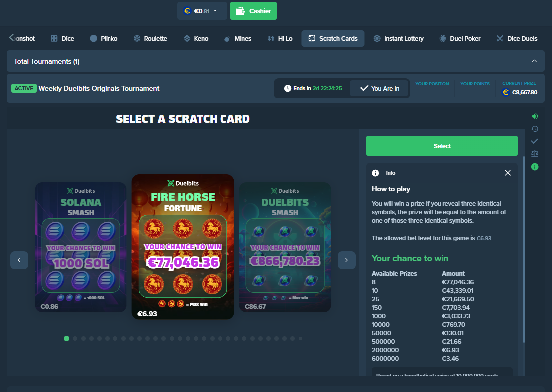This screenshot has height=392, width=552.
Task: Open the Instant Lottery tab
Action: [399, 38]
